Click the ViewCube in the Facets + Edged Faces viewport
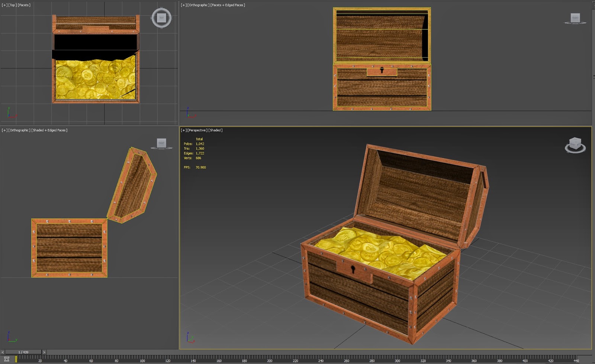Viewport: 595px width, 364px height. [575, 17]
